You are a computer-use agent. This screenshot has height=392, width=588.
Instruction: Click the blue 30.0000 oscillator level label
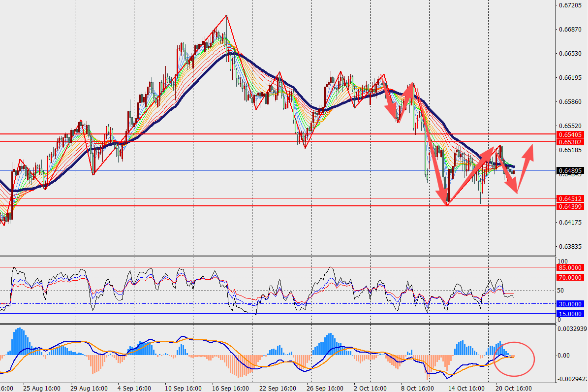pos(570,304)
